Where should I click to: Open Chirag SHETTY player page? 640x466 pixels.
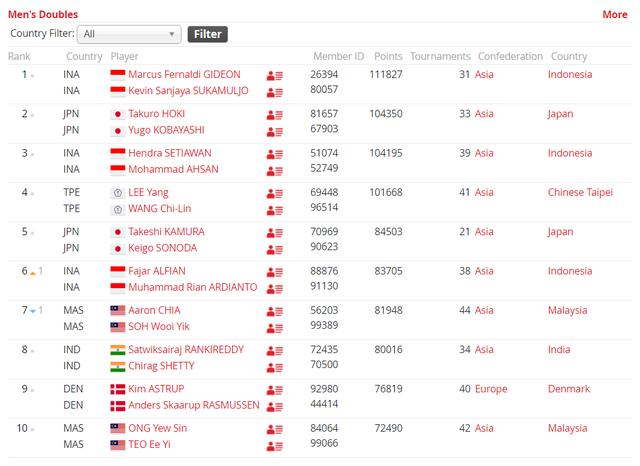coord(161,366)
